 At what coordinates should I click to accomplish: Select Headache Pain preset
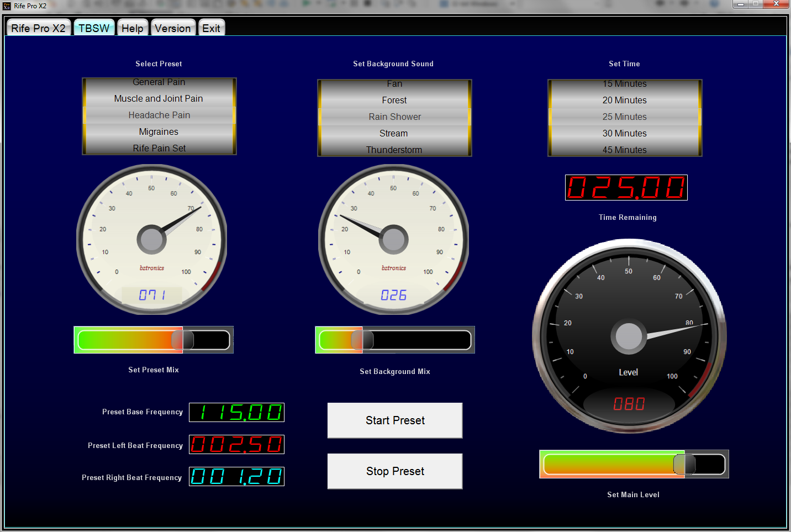point(159,115)
